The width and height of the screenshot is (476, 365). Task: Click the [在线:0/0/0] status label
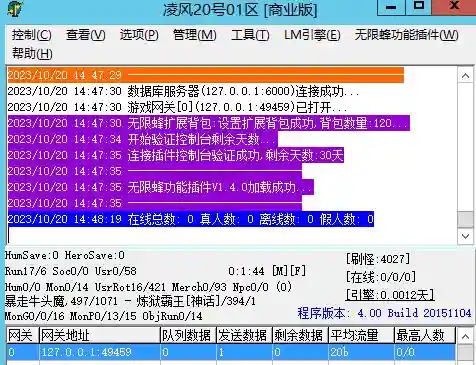click(x=381, y=277)
